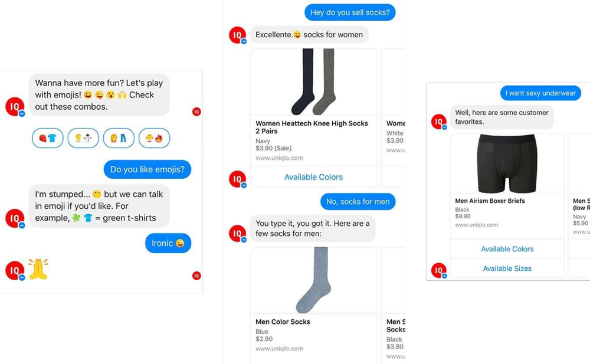Click the Men Color Socks product image
The width and height of the screenshot is (590, 364).
tap(313, 280)
